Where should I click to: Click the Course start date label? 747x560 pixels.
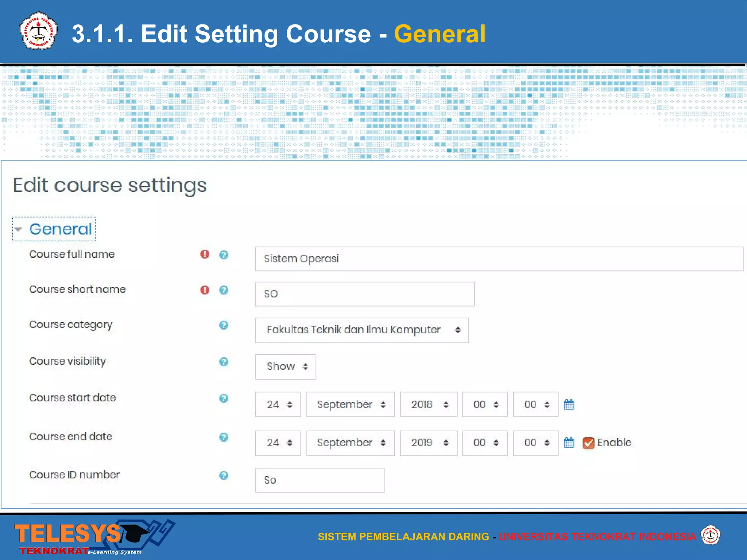pyautogui.click(x=73, y=398)
